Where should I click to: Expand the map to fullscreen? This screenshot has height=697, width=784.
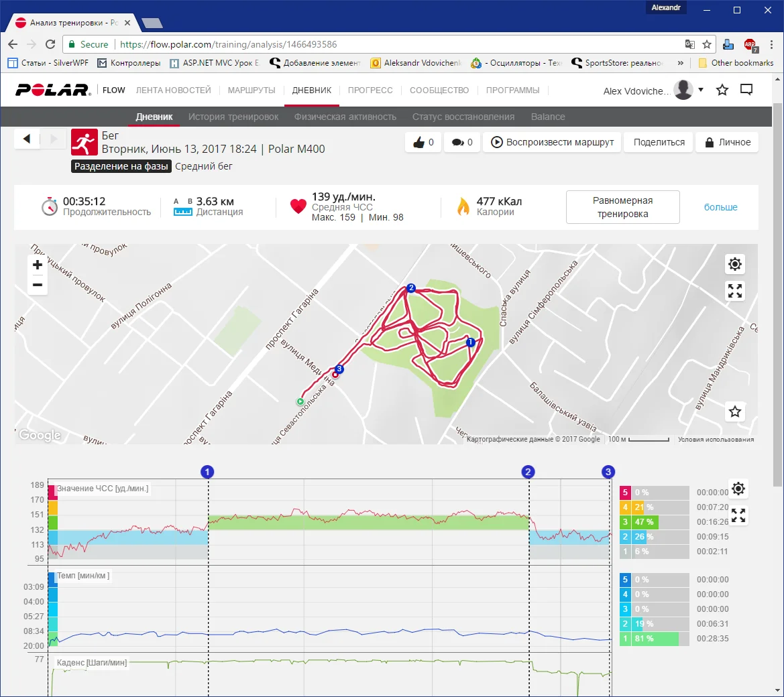click(x=735, y=291)
